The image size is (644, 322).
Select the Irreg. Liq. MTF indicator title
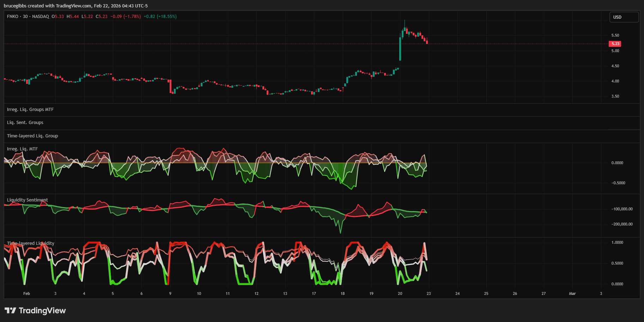pyautogui.click(x=22, y=149)
